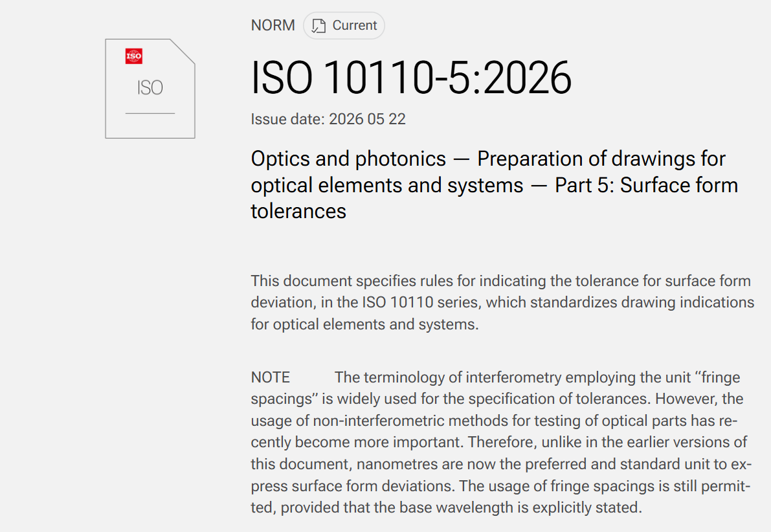This screenshot has height=532, width=771.
Task: Click the ISO document thumbnail
Action: [150, 89]
